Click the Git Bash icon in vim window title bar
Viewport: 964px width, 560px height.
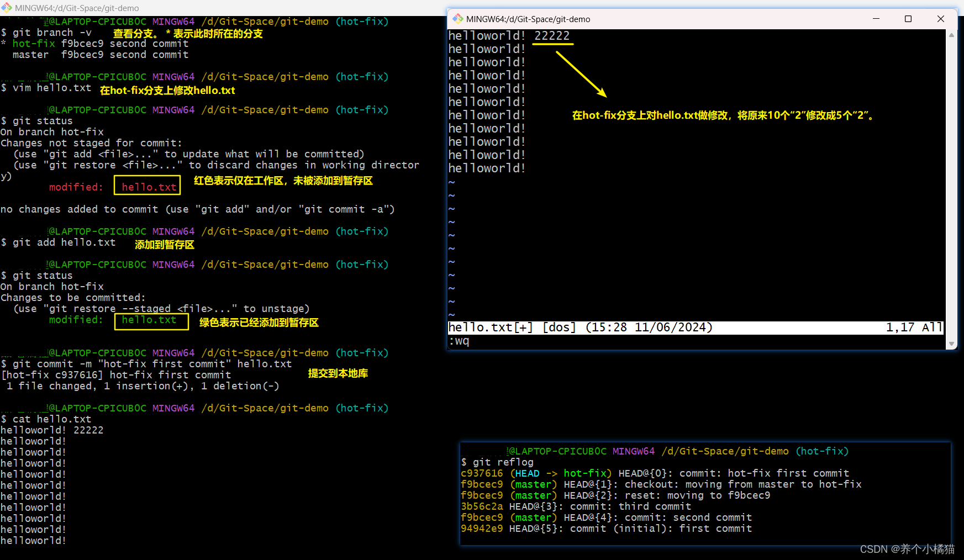pyautogui.click(x=458, y=19)
